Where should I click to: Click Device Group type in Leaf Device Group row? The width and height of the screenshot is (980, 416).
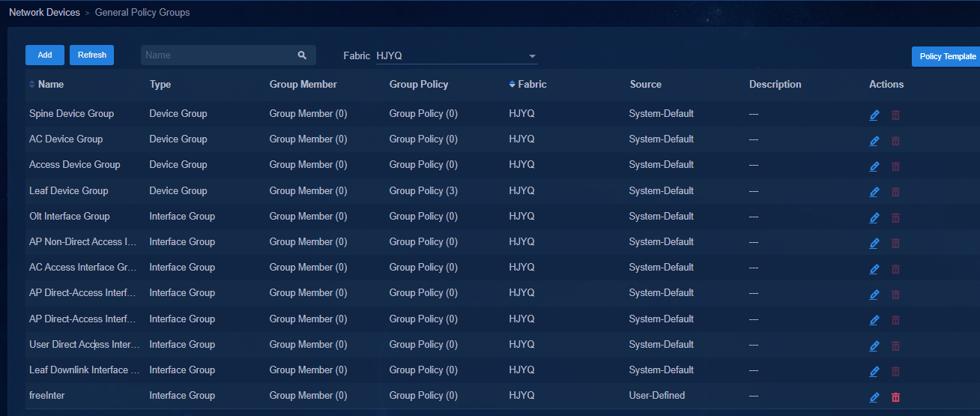coord(178,190)
